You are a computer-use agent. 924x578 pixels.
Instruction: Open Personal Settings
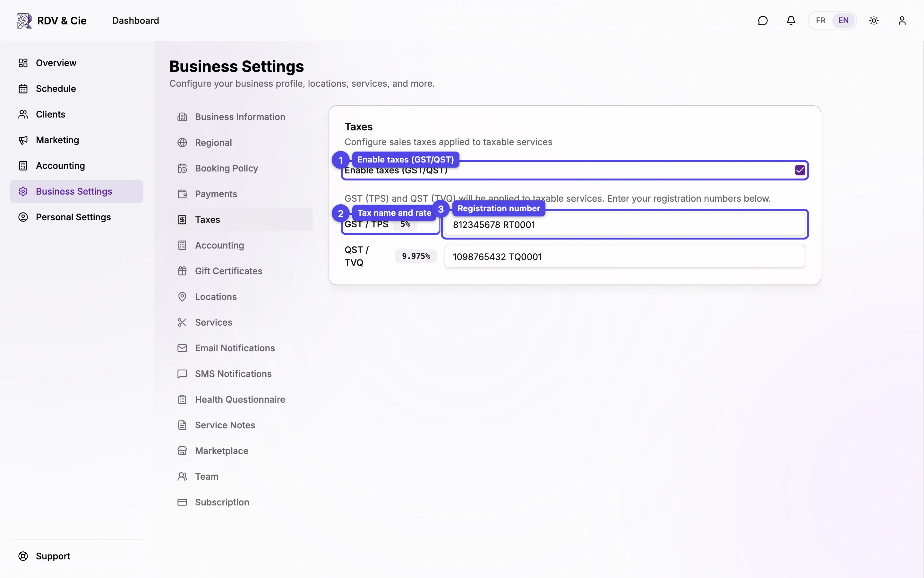coord(76,217)
